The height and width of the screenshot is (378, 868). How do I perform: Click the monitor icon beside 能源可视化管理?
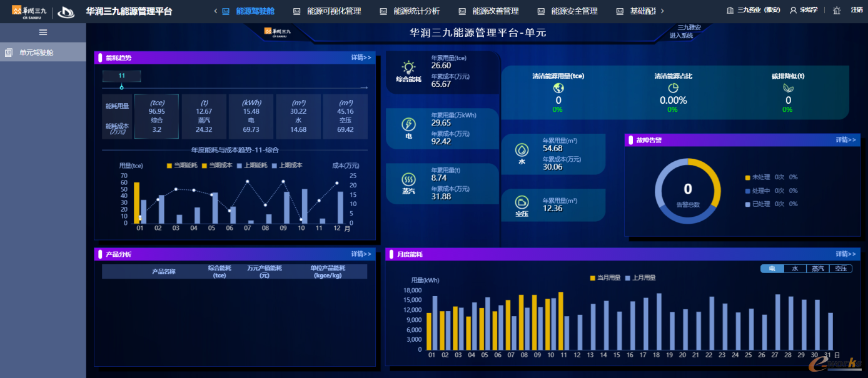[296, 11]
